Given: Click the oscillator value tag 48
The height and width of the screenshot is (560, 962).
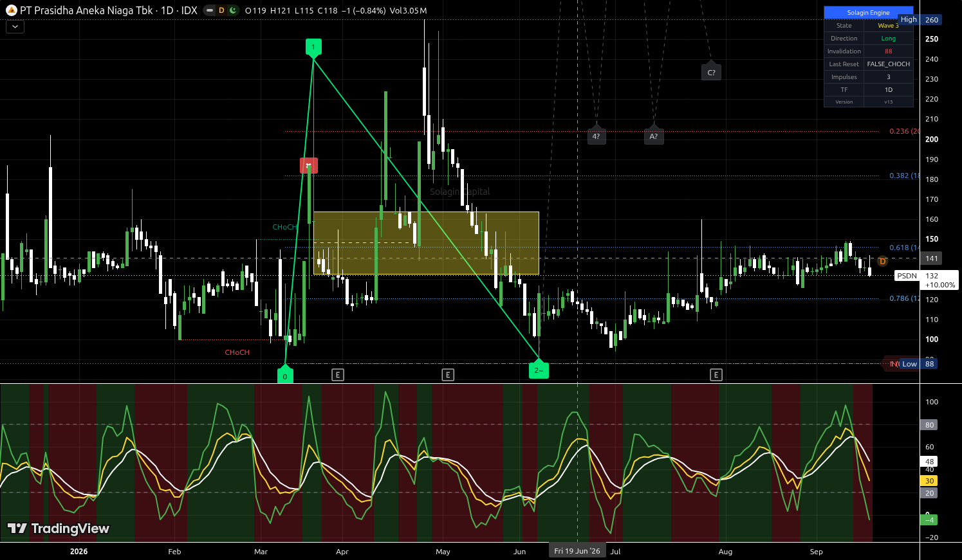Looking at the screenshot, I should point(929,462).
